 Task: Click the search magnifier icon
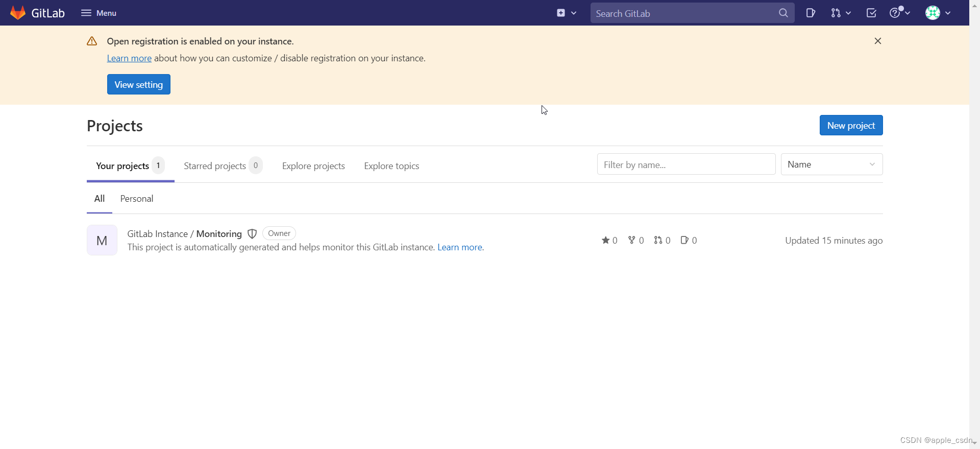point(783,13)
